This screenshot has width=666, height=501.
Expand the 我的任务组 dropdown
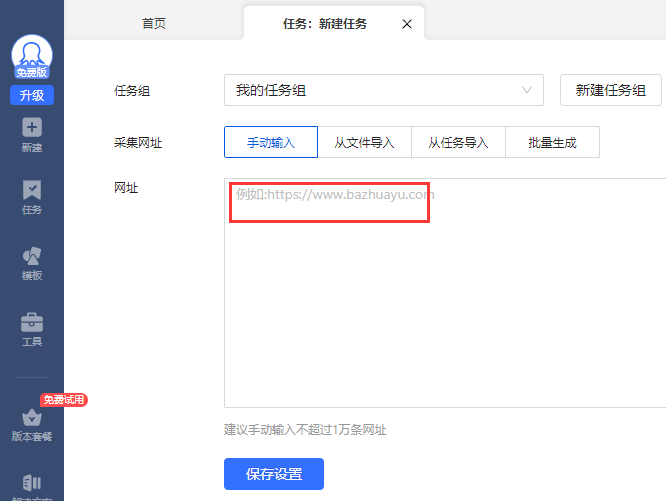[383, 90]
